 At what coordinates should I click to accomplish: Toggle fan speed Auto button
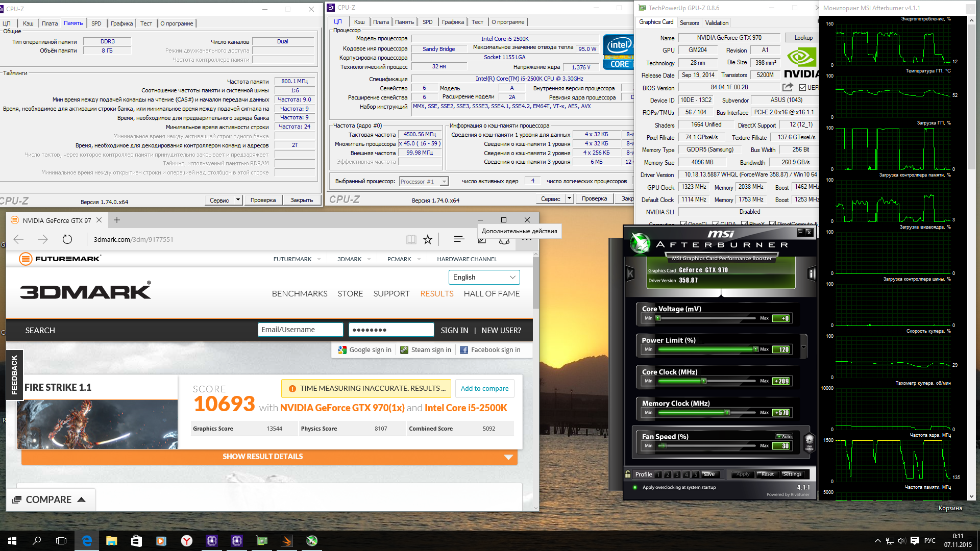tap(784, 436)
